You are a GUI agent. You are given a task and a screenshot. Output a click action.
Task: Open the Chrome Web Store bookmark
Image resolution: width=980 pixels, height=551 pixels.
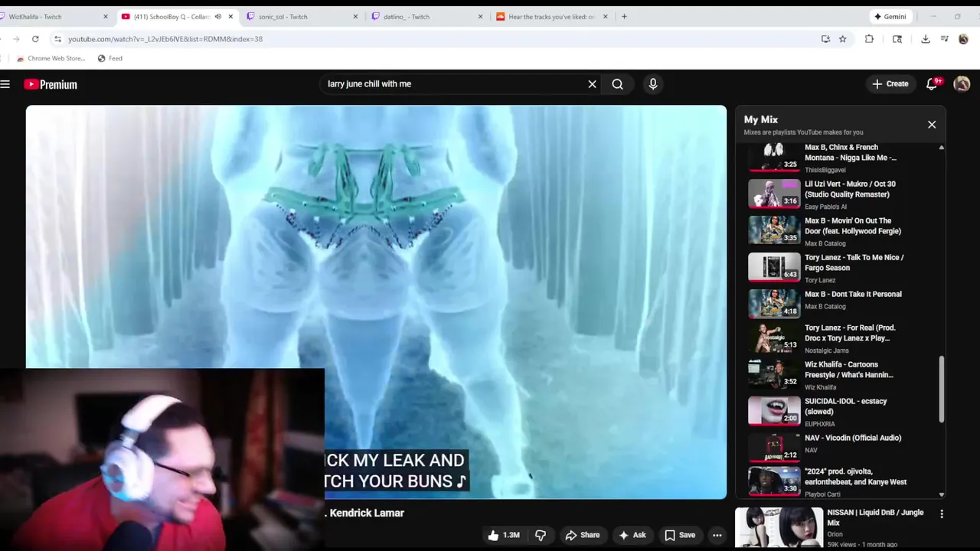tap(51, 58)
